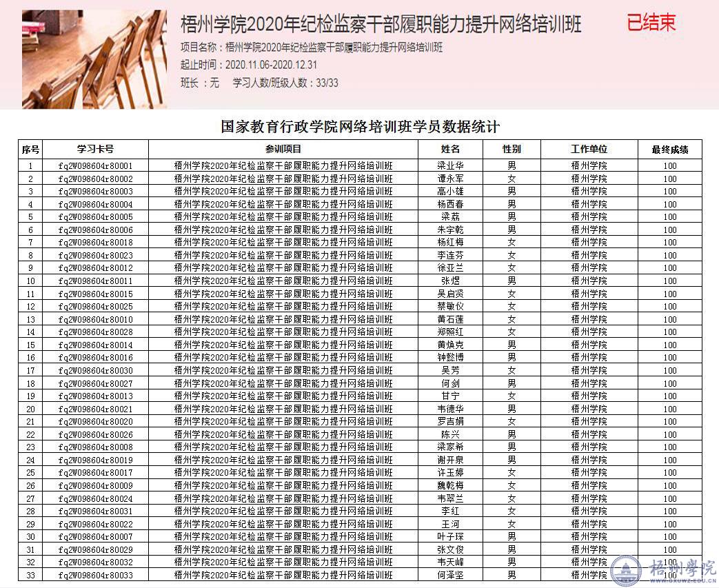Click the red 已结束 status label
Image resolution: width=719 pixels, height=588 pixels.
click(x=651, y=23)
